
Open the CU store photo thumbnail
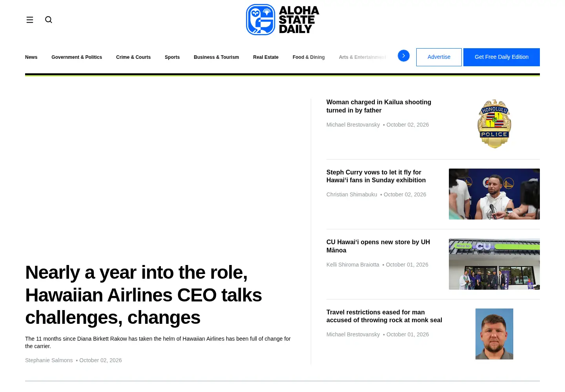pos(494,264)
